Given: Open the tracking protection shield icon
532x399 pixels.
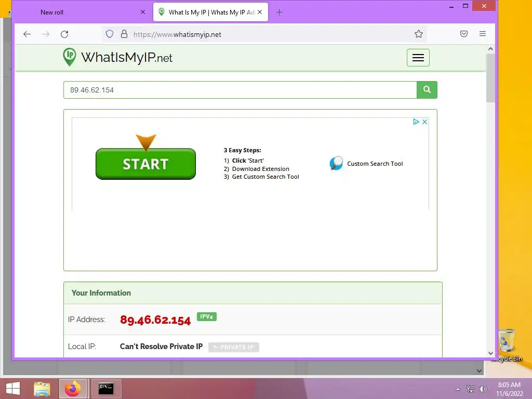Looking at the screenshot, I should coord(109,34).
